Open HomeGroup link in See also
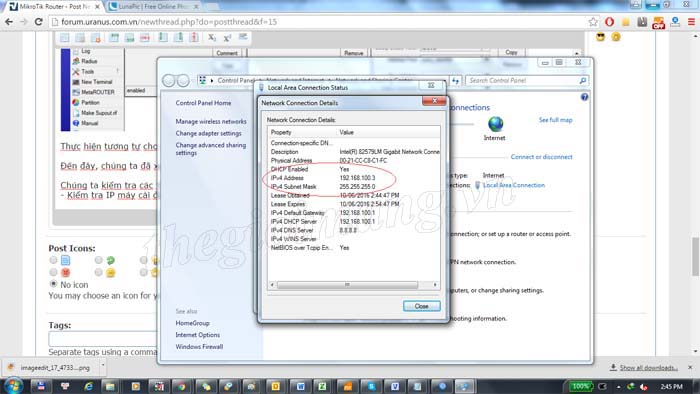 click(192, 323)
